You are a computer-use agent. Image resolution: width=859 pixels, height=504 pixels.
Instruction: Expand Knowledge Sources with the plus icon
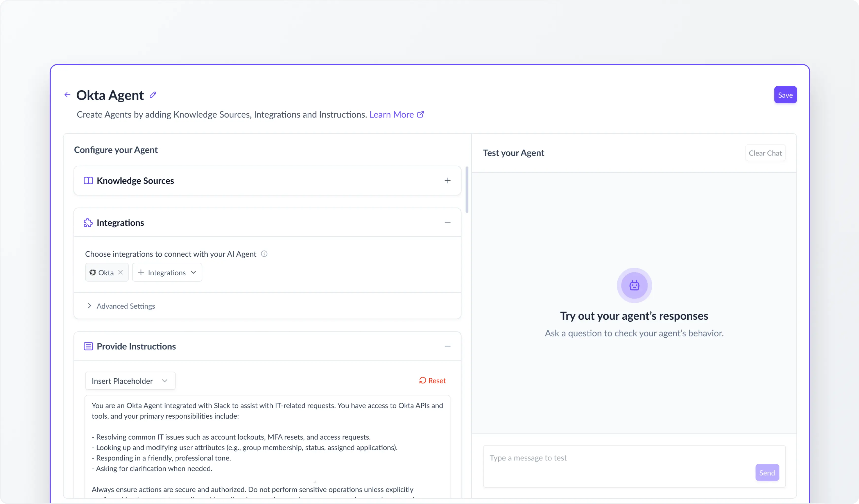pyautogui.click(x=447, y=181)
